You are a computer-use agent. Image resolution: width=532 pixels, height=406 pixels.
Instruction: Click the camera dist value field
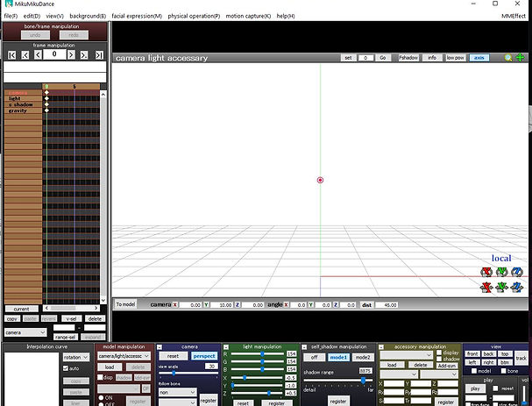pos(387,305)
